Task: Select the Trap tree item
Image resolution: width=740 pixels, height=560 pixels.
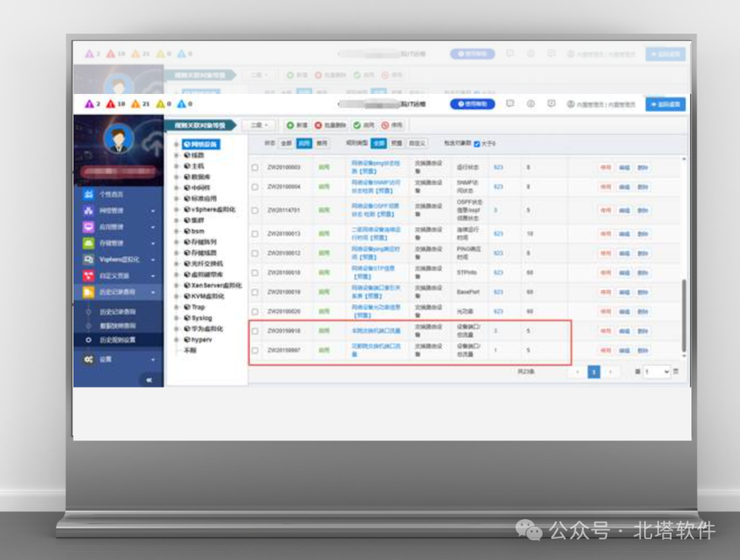Action: (198, 307)
